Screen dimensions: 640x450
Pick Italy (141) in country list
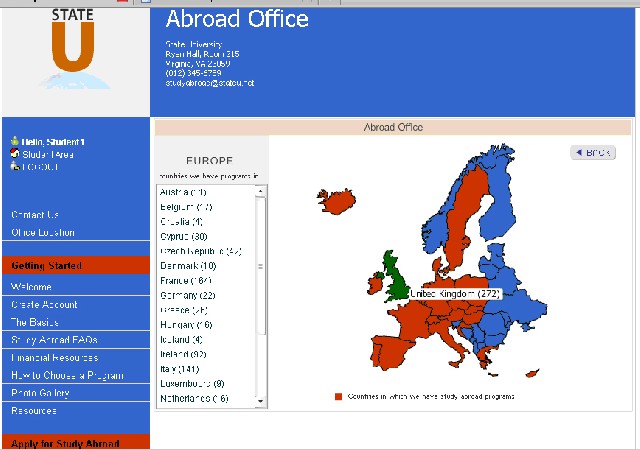(182, 368)
